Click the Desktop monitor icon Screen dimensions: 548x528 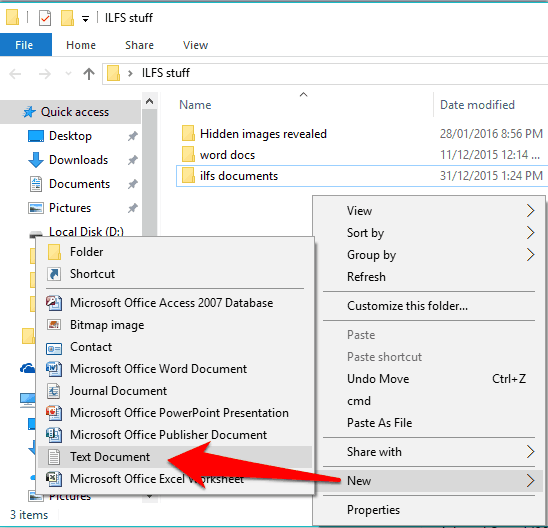click(x=36, y=136)
